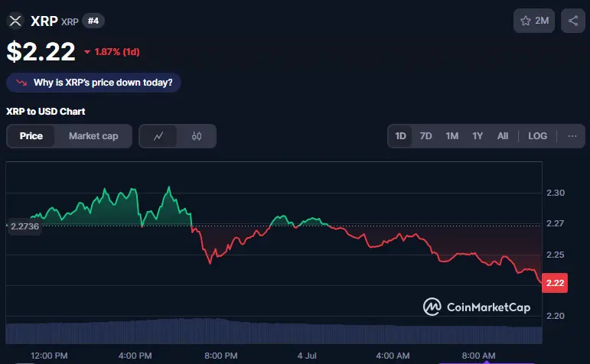This screenshot has height=364, width=590.
Task: Click the 2.25 axis label
Action: click(x=556, y=255)
